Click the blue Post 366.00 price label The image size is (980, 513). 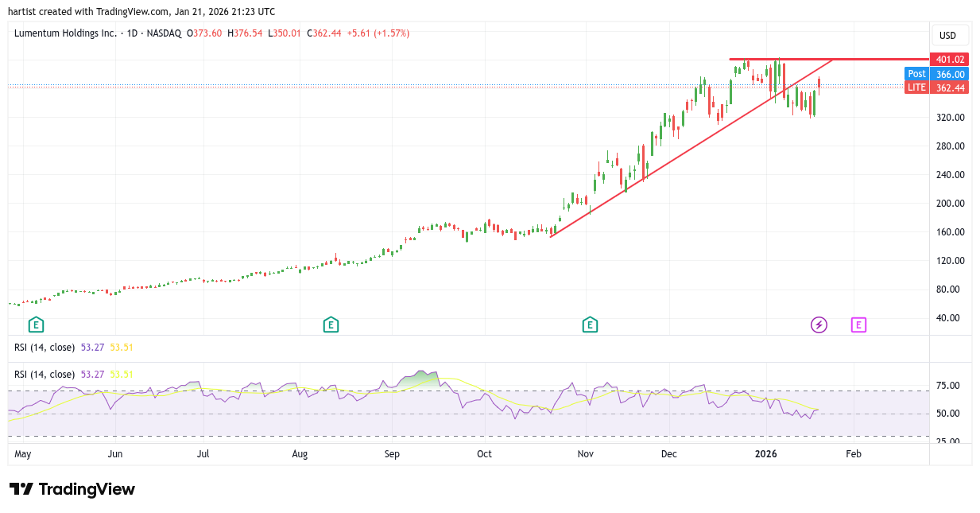pyautogui.click(x=936, y=74)
